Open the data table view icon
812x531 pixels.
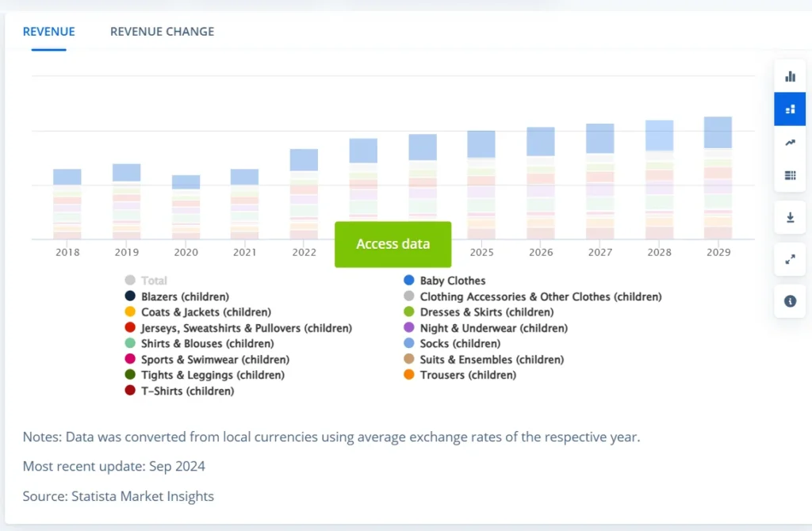click(x=790, y=175)
